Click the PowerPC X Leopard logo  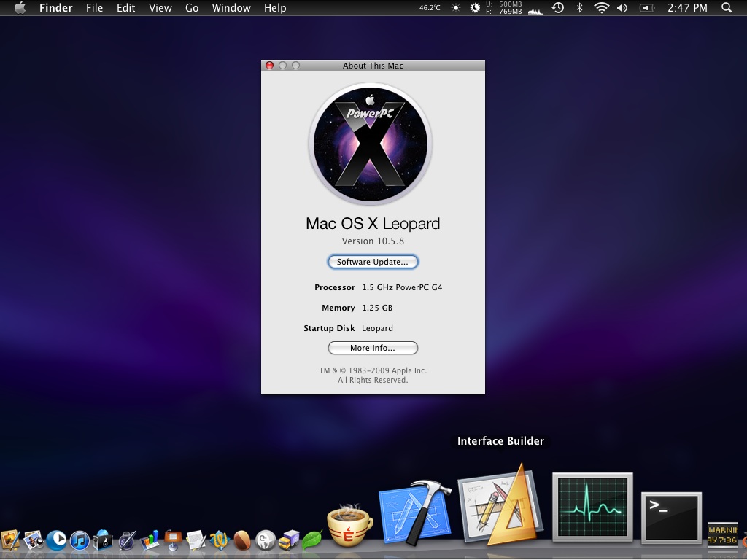(371, 144)
